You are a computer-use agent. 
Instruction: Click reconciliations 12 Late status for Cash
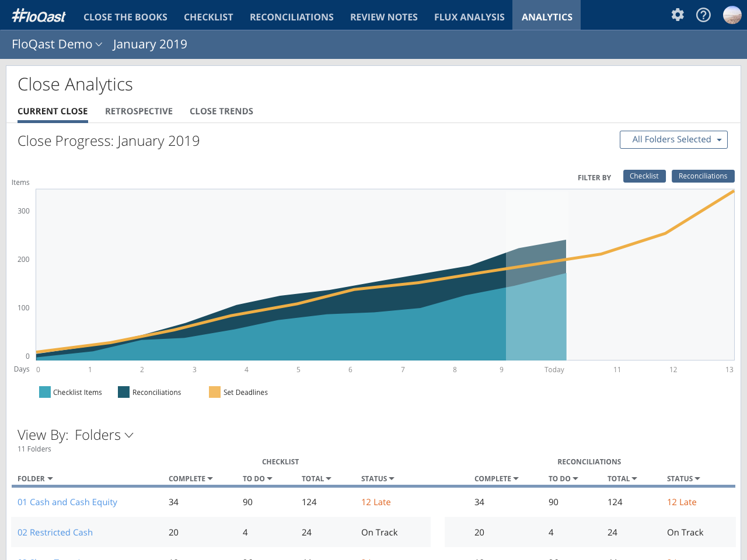coord(682,502)
